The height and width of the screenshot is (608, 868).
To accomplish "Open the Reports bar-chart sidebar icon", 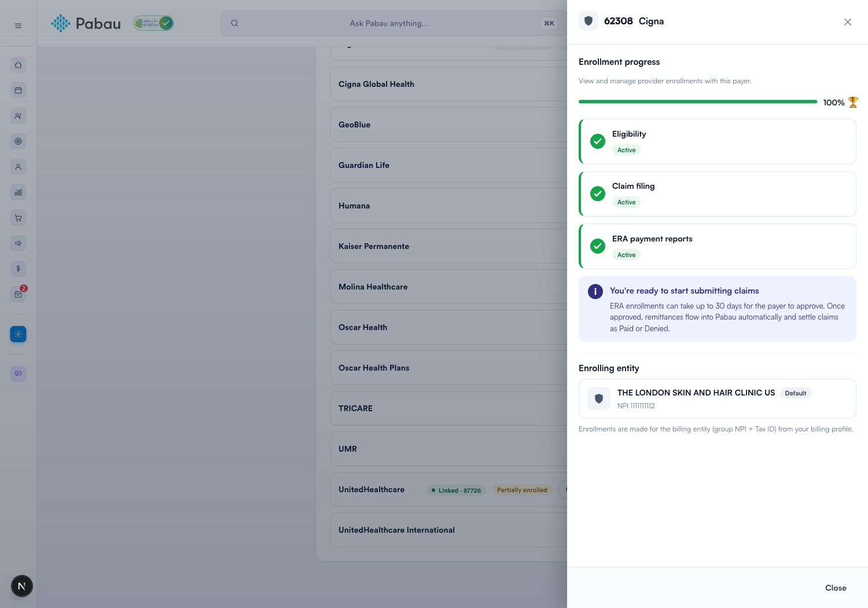I will click(x=18, y=192).
